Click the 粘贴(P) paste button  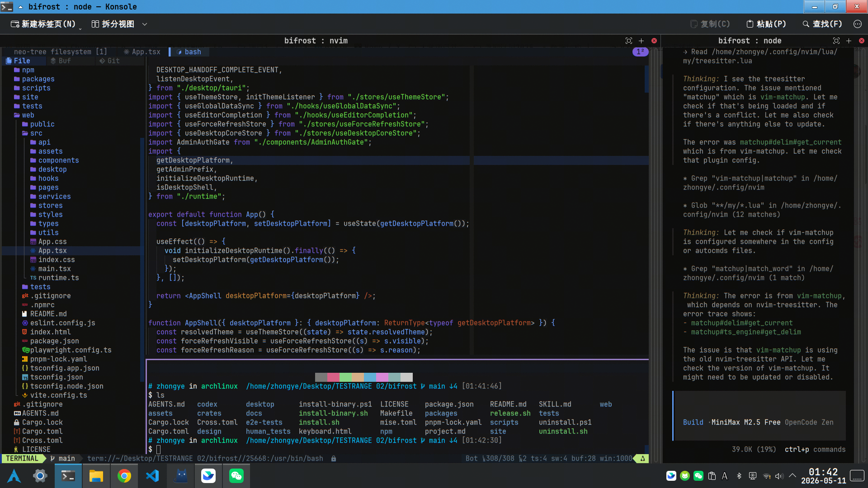pos(766,24)
